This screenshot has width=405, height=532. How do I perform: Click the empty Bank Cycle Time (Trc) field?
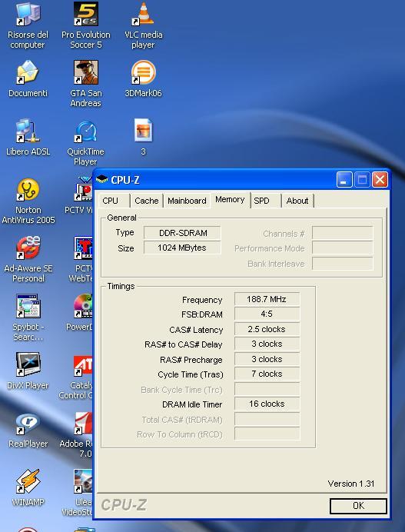click(267, 389)
